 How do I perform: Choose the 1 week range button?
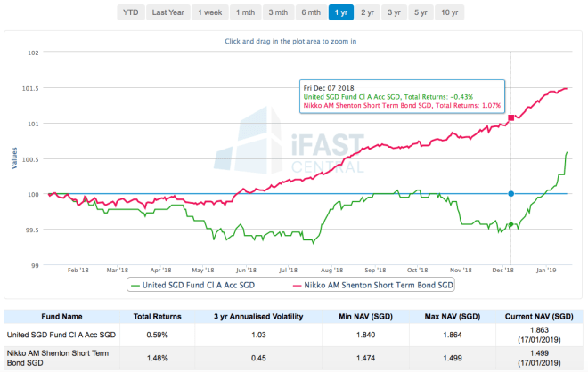click(x=210, y=12)
